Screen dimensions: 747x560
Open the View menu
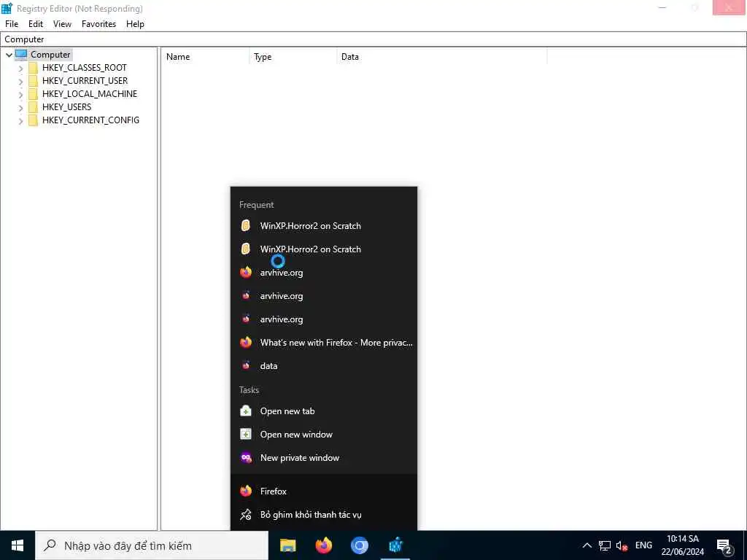click(x=62, y=24)
